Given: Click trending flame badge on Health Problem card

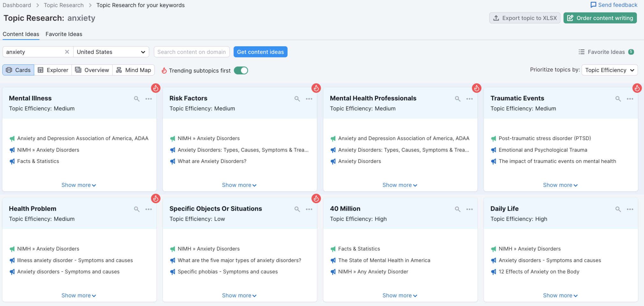Looking at the screenshot, I should coord(156,199).
